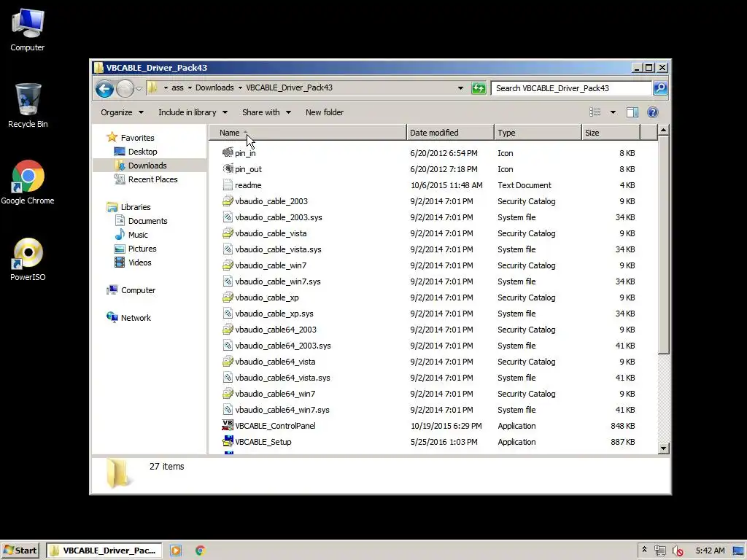Viewport: 747px width, 560px height.
Task: Open the Computer desktop icon
Action: click(28, 30)
